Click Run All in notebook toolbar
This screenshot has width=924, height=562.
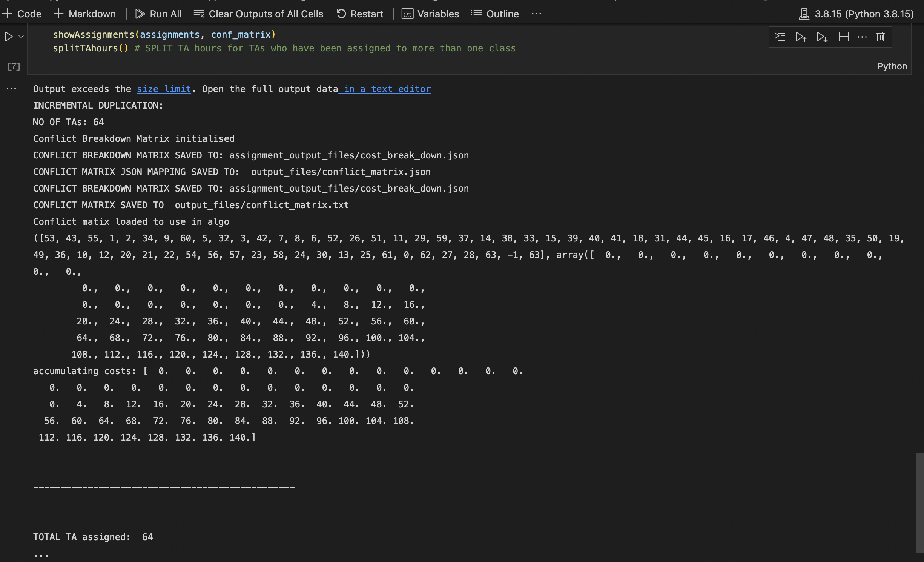158,14
